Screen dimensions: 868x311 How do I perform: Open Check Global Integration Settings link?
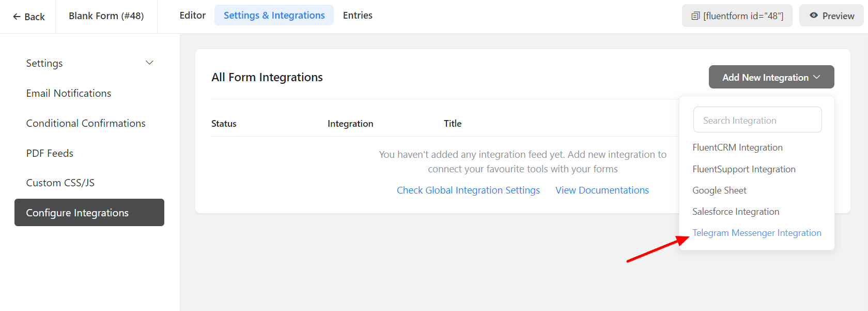468,190
